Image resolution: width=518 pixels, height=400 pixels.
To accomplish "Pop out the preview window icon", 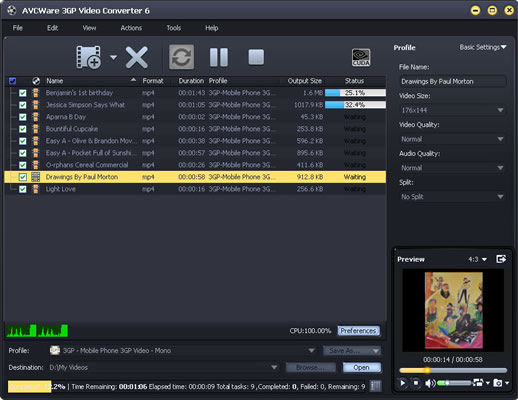I will click(501, 259).
